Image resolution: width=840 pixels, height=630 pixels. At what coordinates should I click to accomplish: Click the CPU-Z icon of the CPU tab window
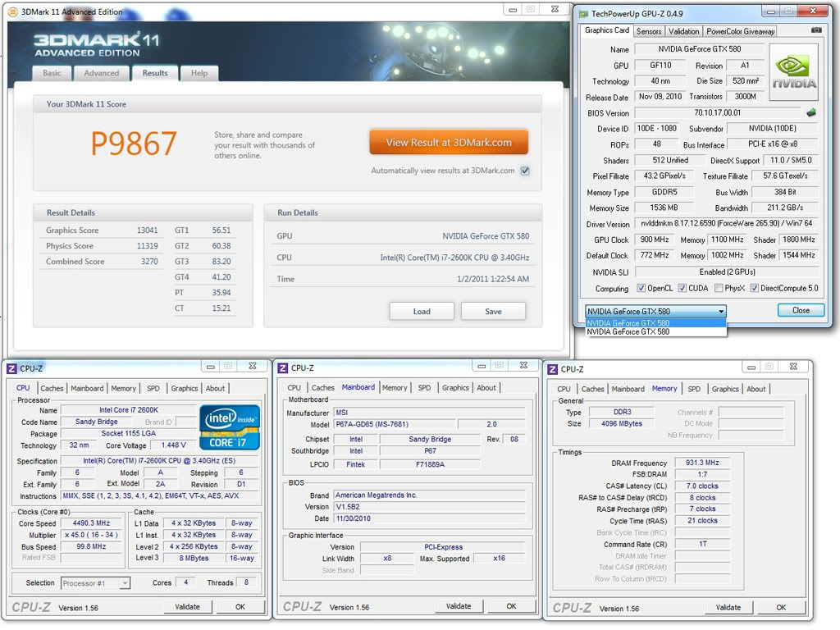(11, 368)
